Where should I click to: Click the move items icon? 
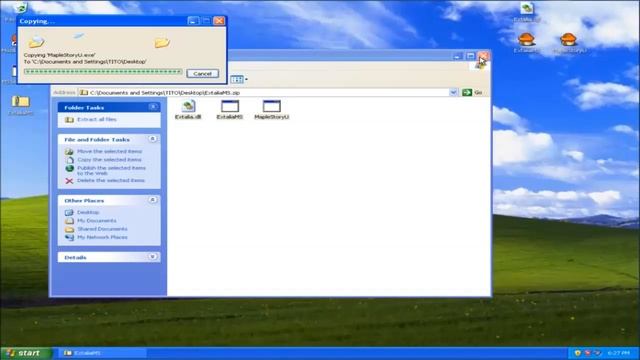tap(69, 151)
